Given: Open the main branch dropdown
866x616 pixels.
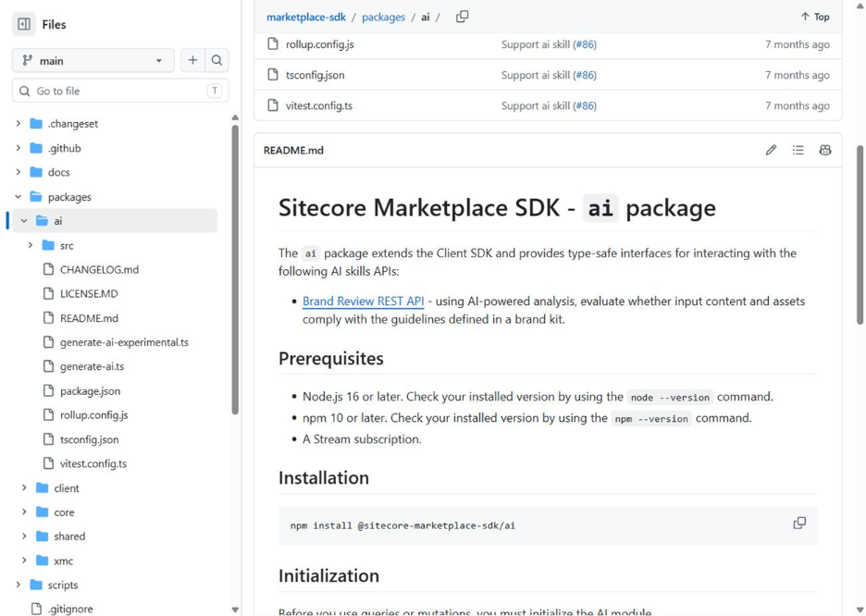Looking at the screenshot, I should 93,60.
